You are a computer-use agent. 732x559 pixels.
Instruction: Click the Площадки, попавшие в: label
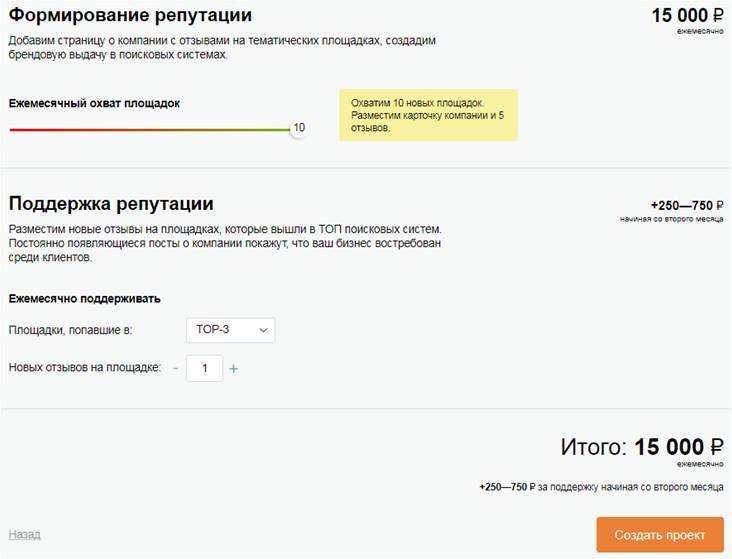(x=70, y=330)
